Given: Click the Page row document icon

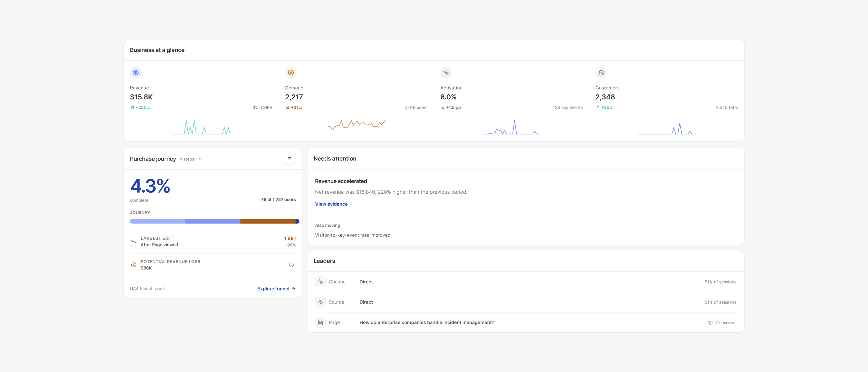Looking at the screenshot, I should [x=320, y=322].
